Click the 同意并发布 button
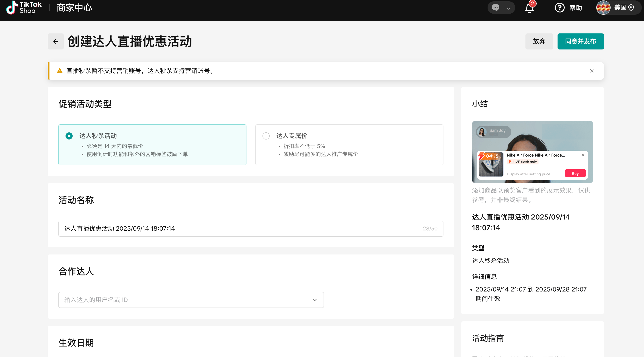The height and width of the screenshot is (357, 644). pos(580,41)
